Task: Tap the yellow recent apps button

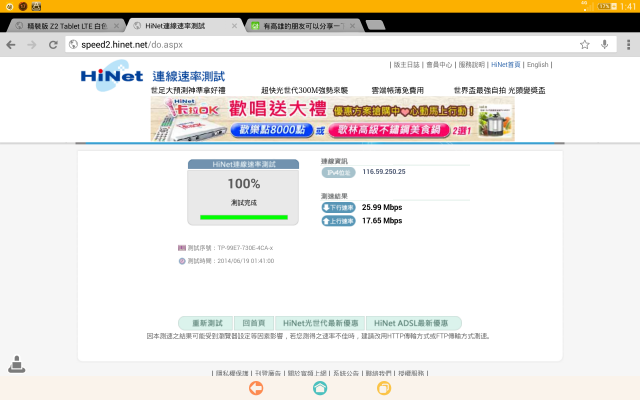Action: [x=384, y=388]
